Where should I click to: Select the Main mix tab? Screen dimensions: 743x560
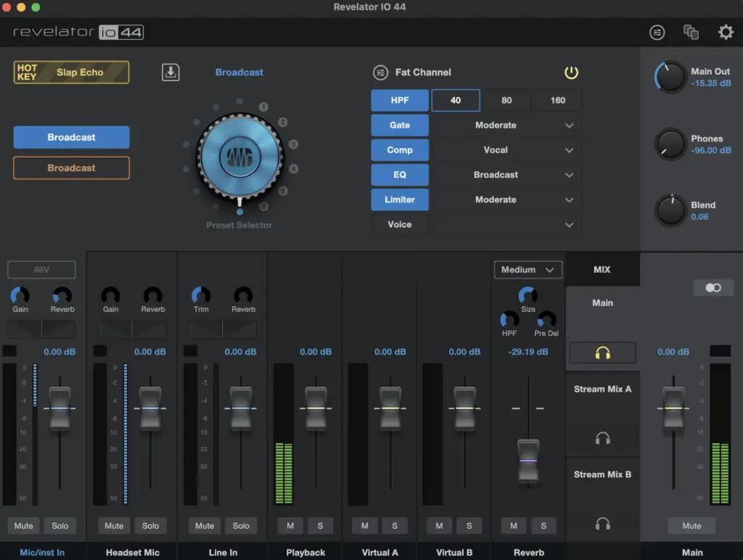click(603, 303)
